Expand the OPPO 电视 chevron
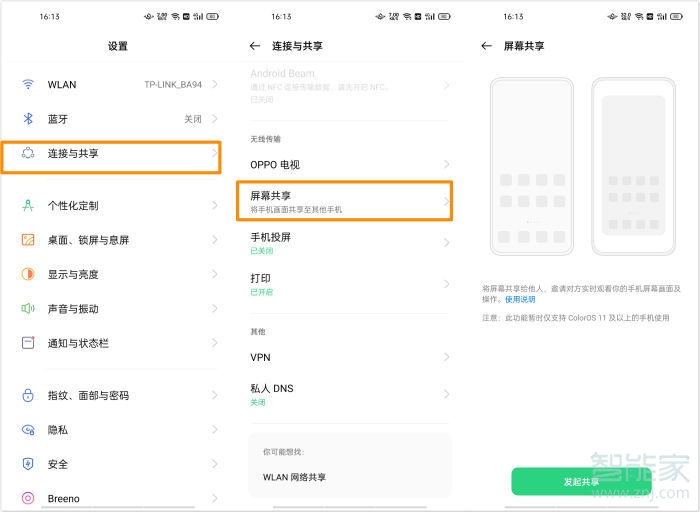This screenshot has height=512, width=700. coord(446,164)
